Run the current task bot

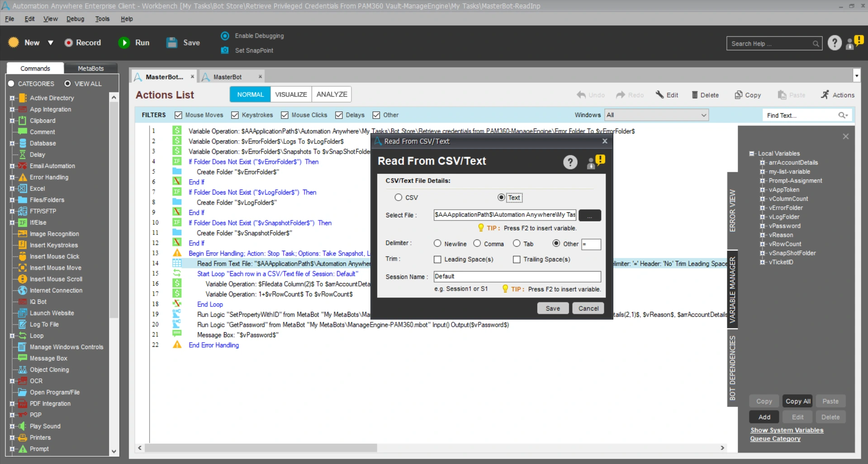click(134, 43)
